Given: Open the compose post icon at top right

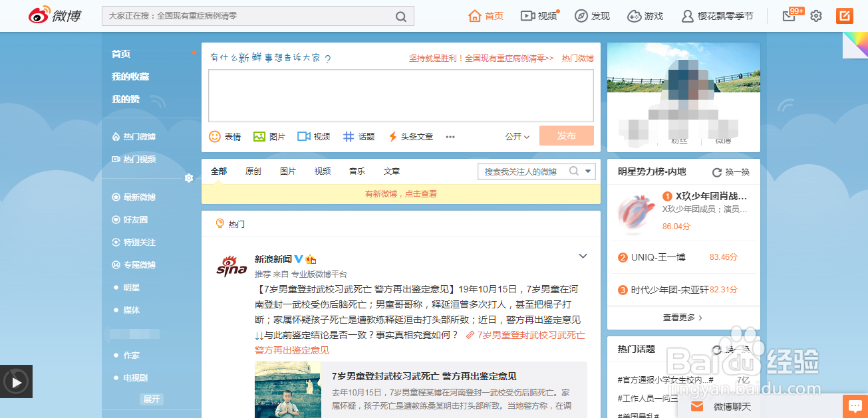Looking at the screenshot, I should (845, 15).
